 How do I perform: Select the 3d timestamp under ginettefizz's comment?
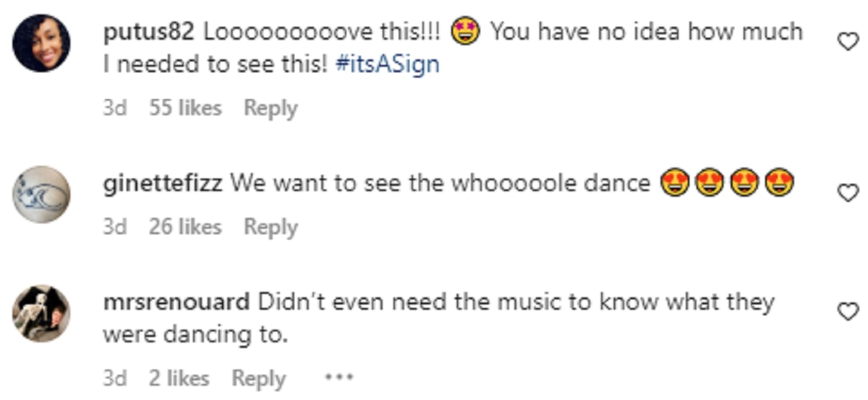pos(114,227)
